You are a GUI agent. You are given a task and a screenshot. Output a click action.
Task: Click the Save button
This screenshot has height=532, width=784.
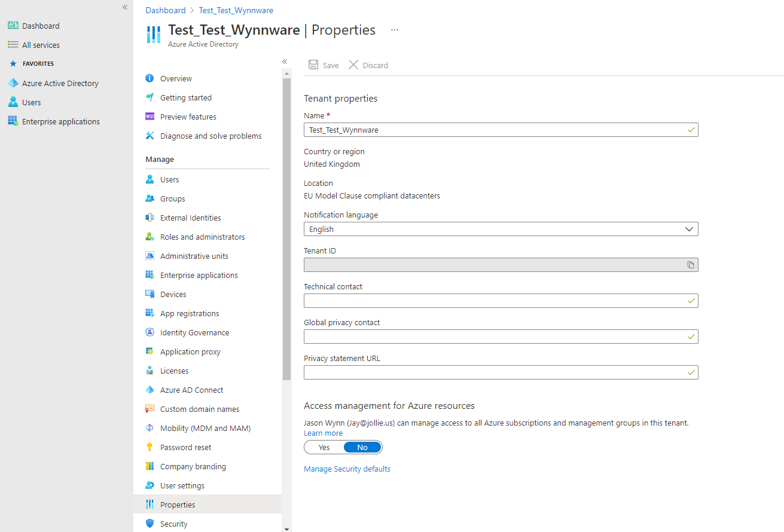coord(324,65)
